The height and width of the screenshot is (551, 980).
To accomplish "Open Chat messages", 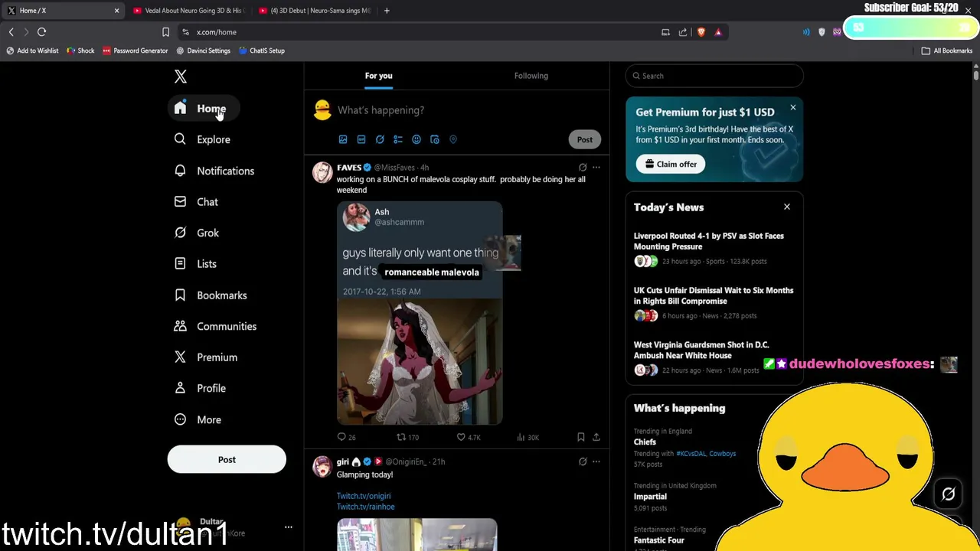I will click(x=197, y=202).
